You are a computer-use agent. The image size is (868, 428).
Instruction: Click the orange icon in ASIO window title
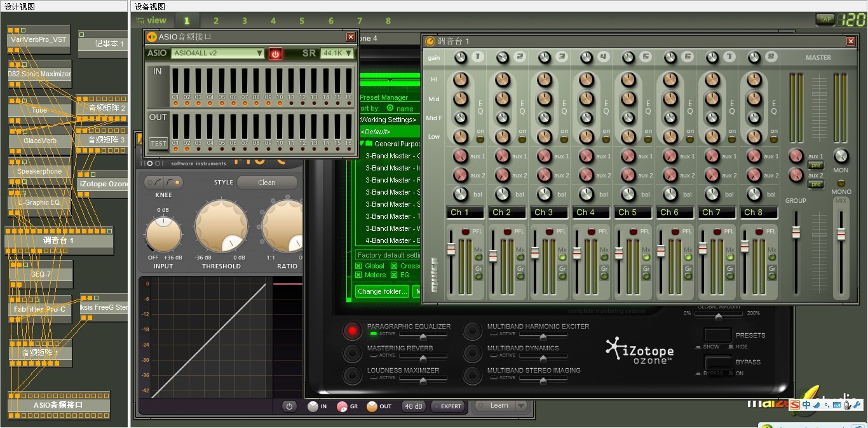click(151, 37)
